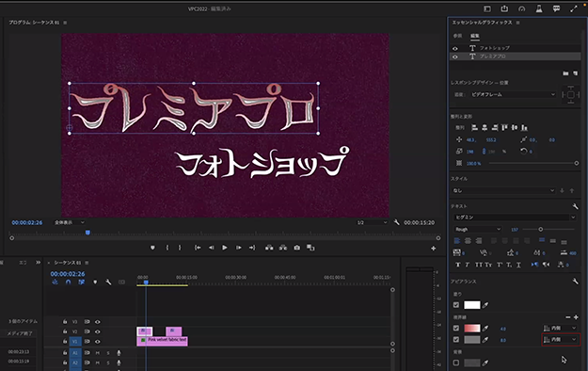Screen dimensions: 588x371
Task: Toggle Insert sequences as nests icon
Action: pyautogui.click(x=56, y=282)
